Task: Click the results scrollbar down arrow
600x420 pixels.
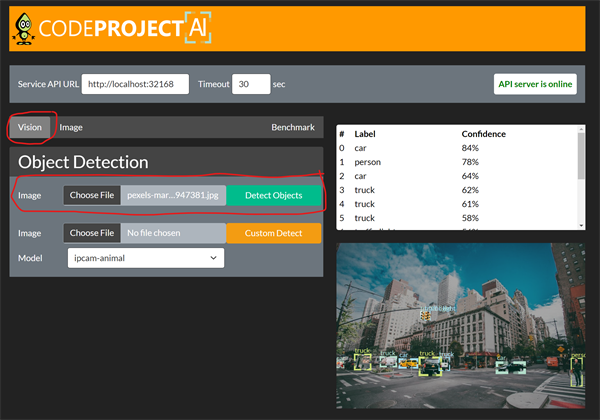Action: [x=581, y=226]
